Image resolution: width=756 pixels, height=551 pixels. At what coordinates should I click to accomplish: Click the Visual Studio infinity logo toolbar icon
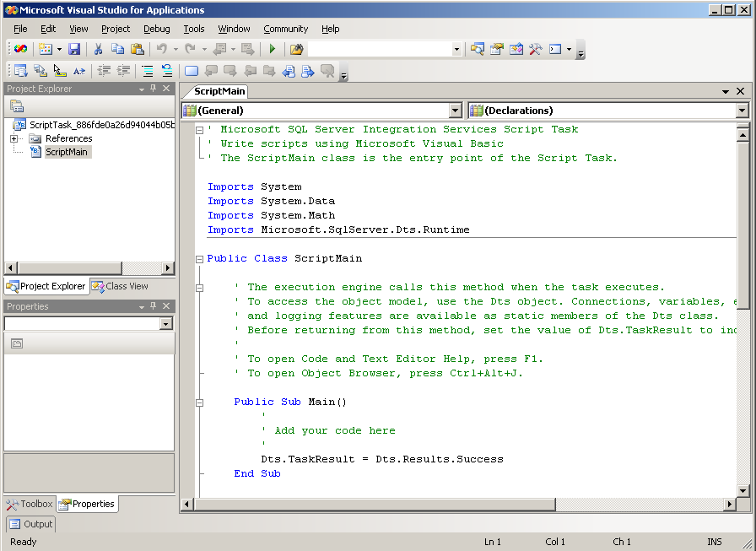click(x=20, y=49)
